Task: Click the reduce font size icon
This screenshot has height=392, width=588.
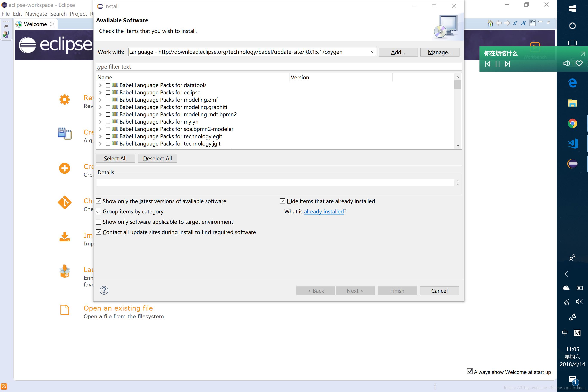Action: point(515,23)
